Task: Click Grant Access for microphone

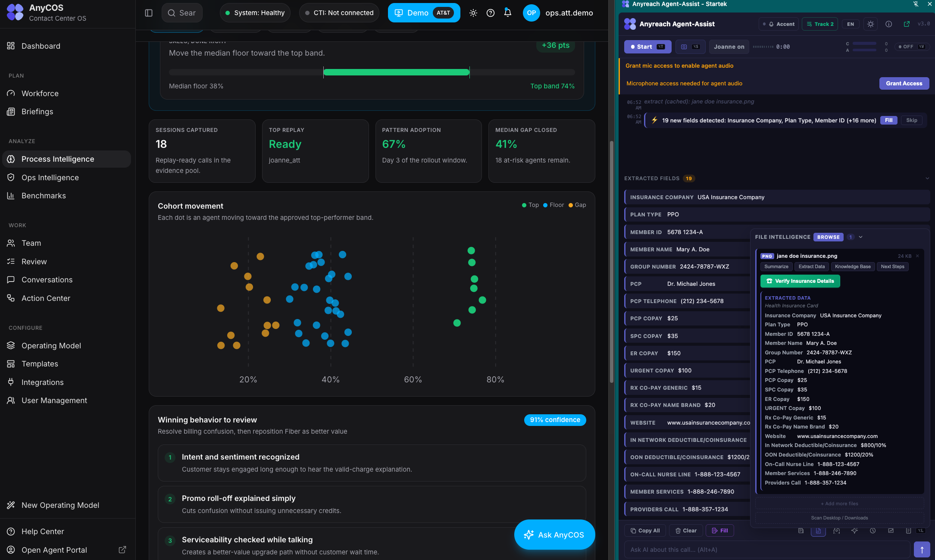Action: 904,83
